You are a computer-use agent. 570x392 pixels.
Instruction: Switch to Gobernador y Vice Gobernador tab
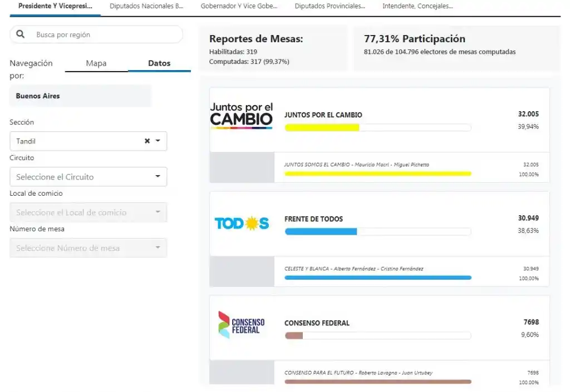[239, 6]
